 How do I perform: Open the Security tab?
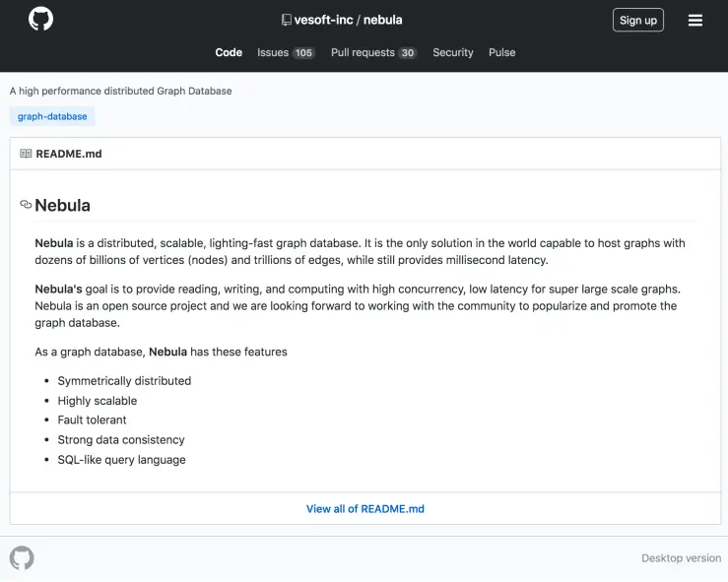453,53
